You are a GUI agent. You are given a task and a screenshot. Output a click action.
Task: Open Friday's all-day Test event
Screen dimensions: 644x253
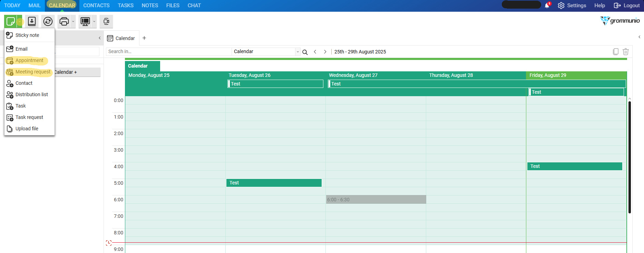pyautogui.click(x=576, y=92)
